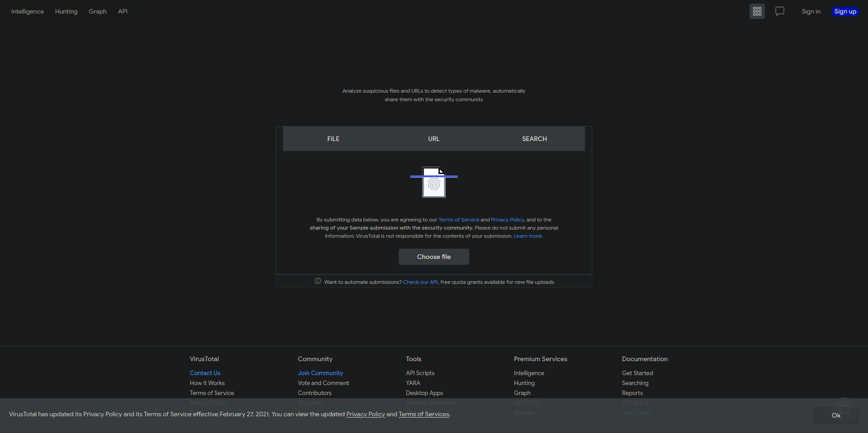Open Privacy Policy link in update banner
Viewport: 868px width, 433px height.
click(366, 414)
